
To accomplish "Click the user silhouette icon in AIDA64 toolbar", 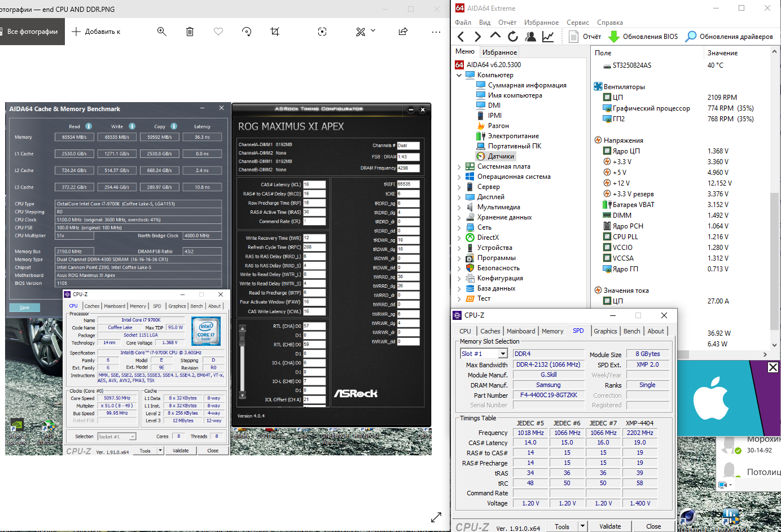I will [x=530, y=37].
